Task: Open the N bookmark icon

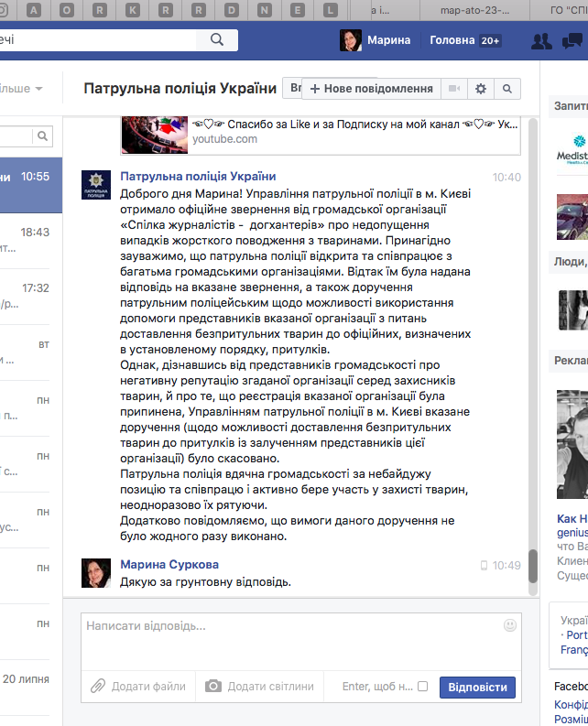Action: coord(264,10)
